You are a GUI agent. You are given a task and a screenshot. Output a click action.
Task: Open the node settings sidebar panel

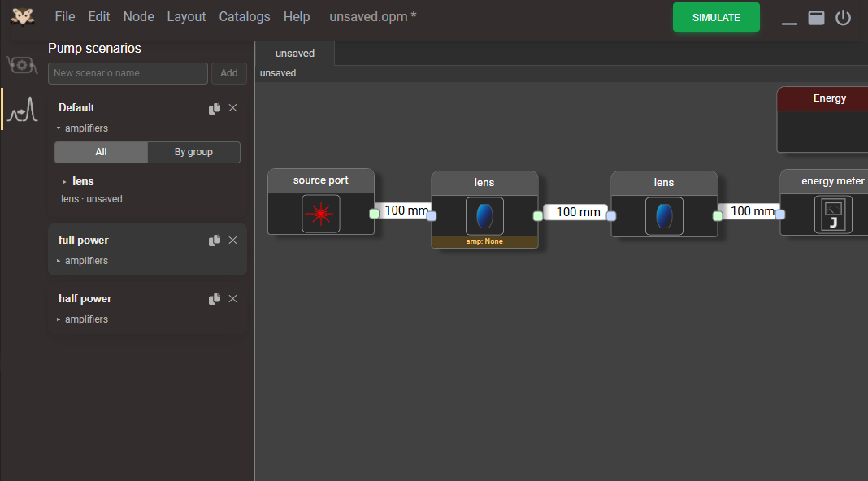tap(22, 65)
